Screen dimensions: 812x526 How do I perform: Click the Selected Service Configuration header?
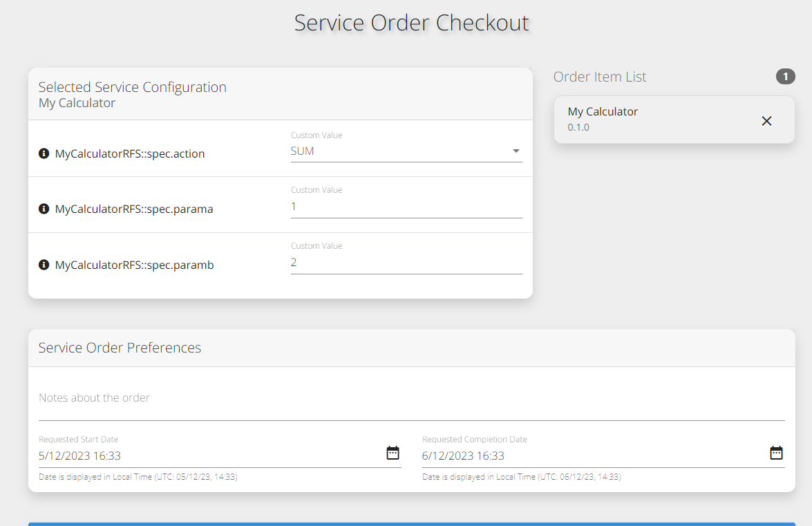pos(133,87)
